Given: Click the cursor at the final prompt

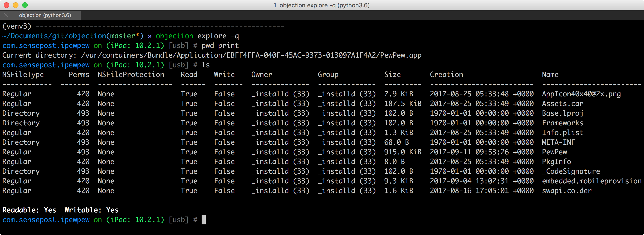Looking at the screenshot, I should pyautogui.click(x=204, y=220).
